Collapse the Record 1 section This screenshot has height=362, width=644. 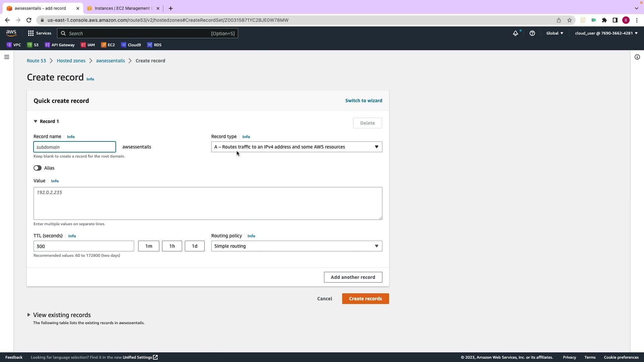pos(36,121)
